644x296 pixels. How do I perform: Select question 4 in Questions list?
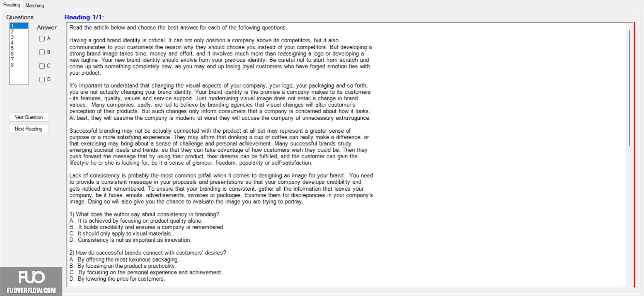pyautogui.click(x=19, y=43)
